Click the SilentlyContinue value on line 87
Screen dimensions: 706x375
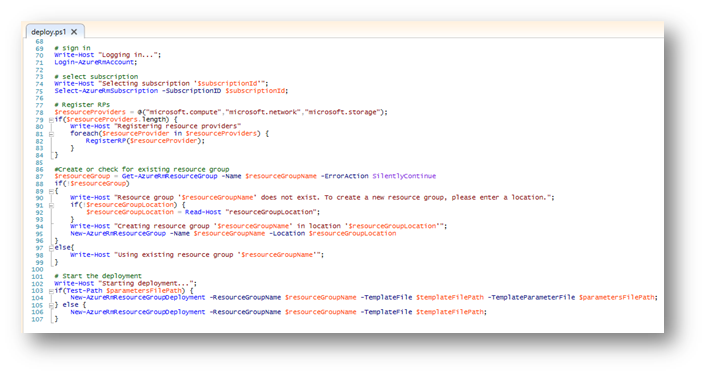[x=404, y=176]
